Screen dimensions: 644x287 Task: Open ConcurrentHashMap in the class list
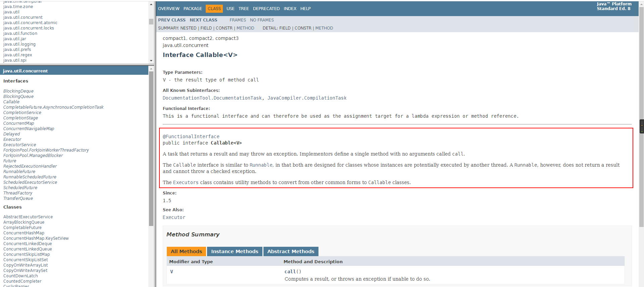coord(24,233)
